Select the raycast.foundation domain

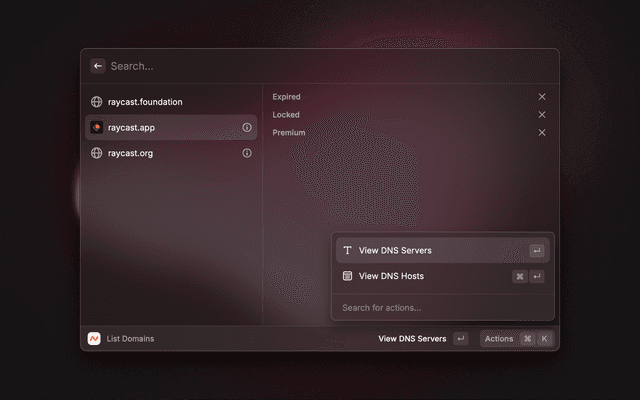tap(145, 102)
